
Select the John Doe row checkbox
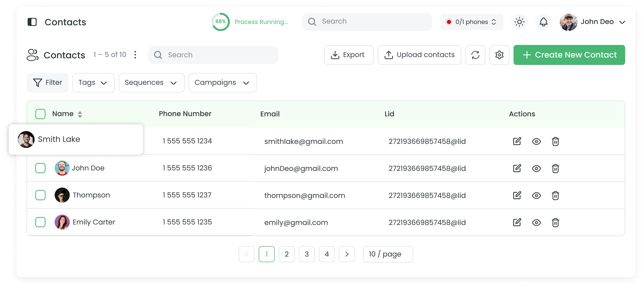point(41,168)
